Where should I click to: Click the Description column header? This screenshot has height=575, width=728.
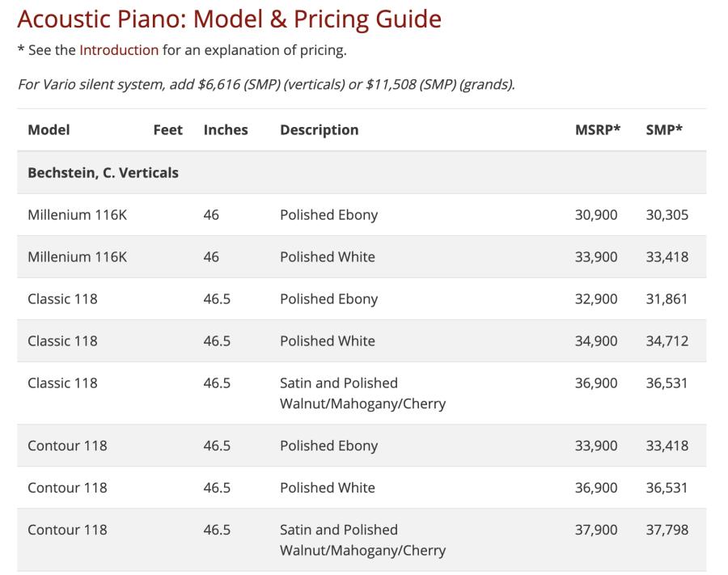coord(319,129)
